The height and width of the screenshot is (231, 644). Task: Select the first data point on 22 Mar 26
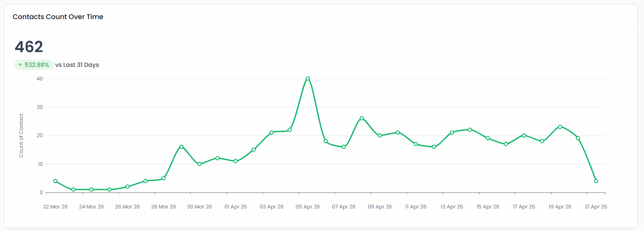point(55,181)
